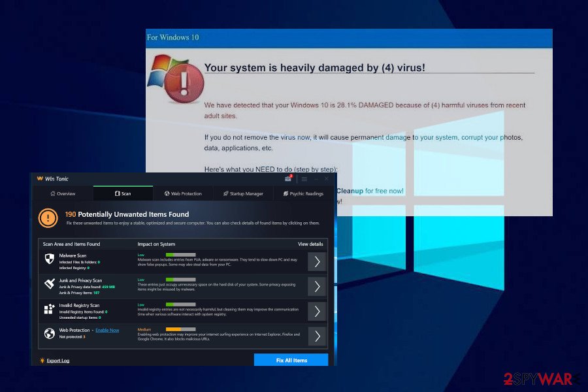Click the Cleanup link in virus popup
The width and height of the screenshot is (588, 392).
pos(350,191)
